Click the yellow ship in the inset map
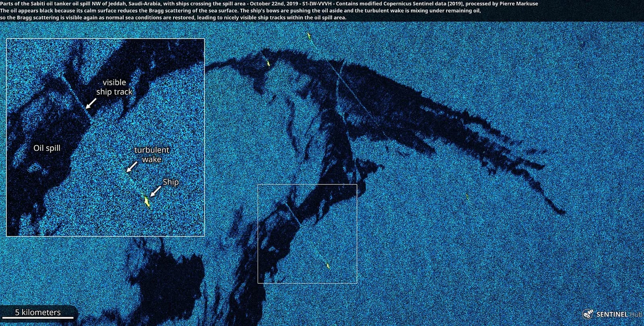The height and width of the screenshot is (326, 644). [x=147, y=201]
